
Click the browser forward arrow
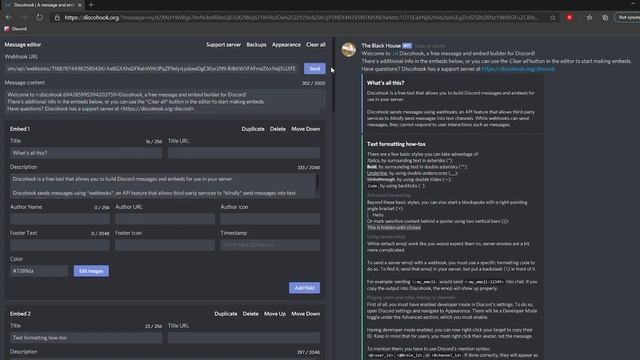point(24,18)
